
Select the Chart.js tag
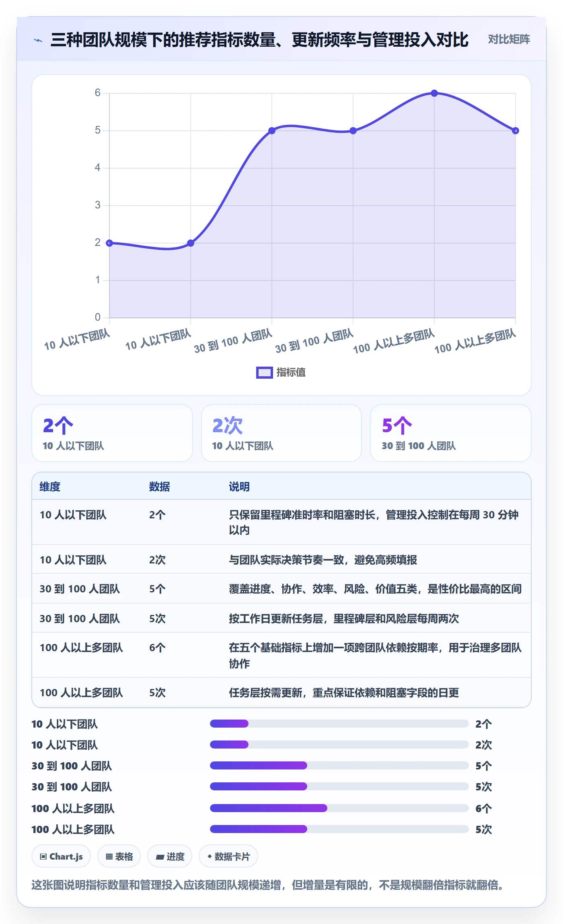coord(61,856)
